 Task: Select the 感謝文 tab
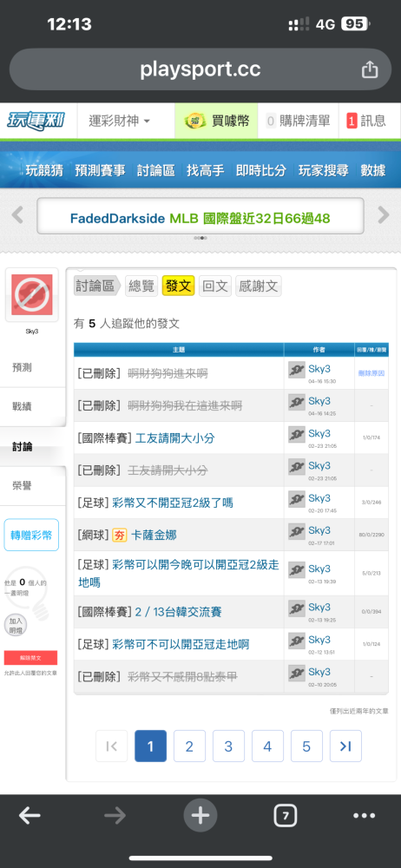[259, 286]
